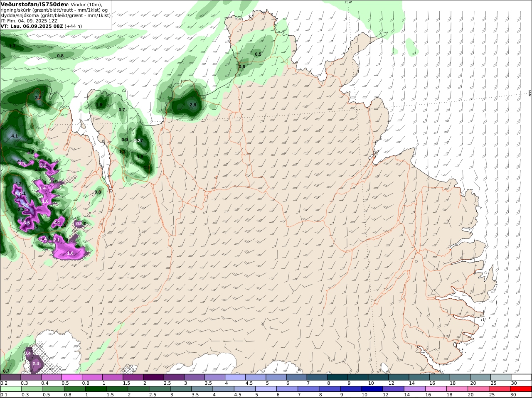
Task: Click the 2.8 precipitation value on the map
Action: [193, 105]
